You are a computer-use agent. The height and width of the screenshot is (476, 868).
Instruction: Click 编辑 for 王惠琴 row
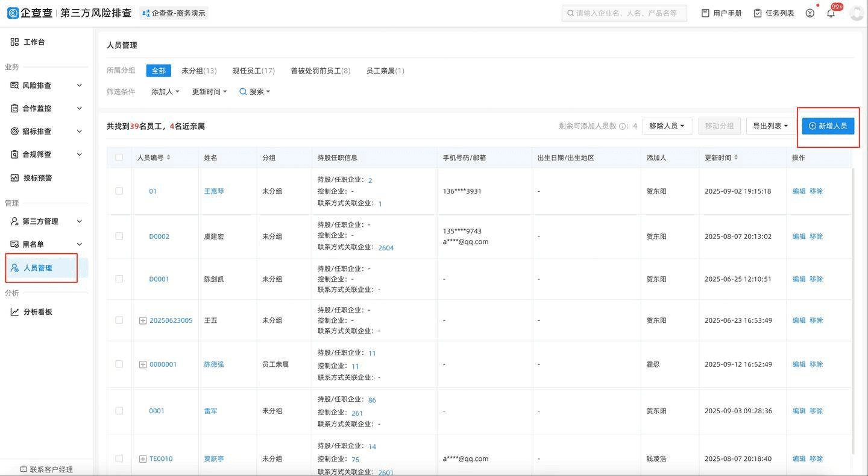[x=799, y=191]
